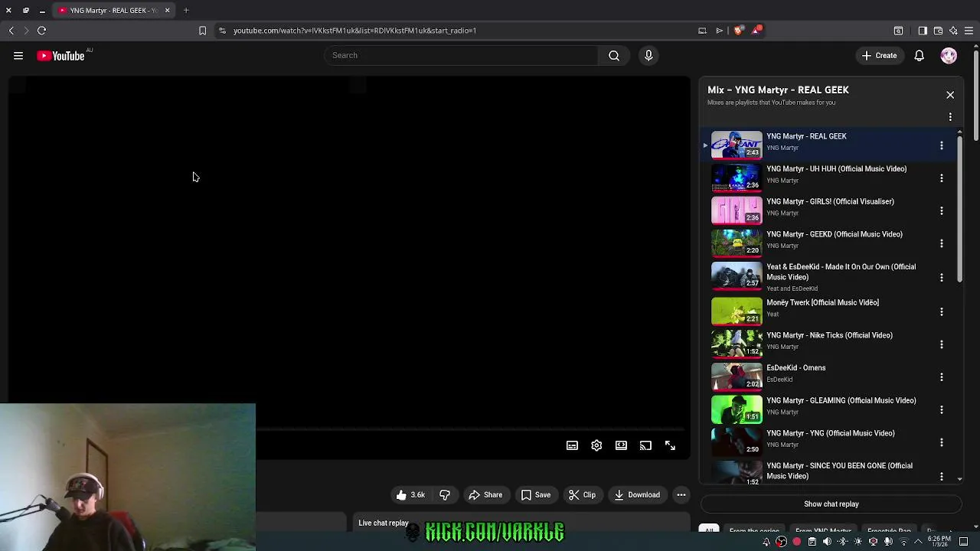Toggle subtitles in the video player
Viewport: 980px width, 551px height.
pos(572,445)
